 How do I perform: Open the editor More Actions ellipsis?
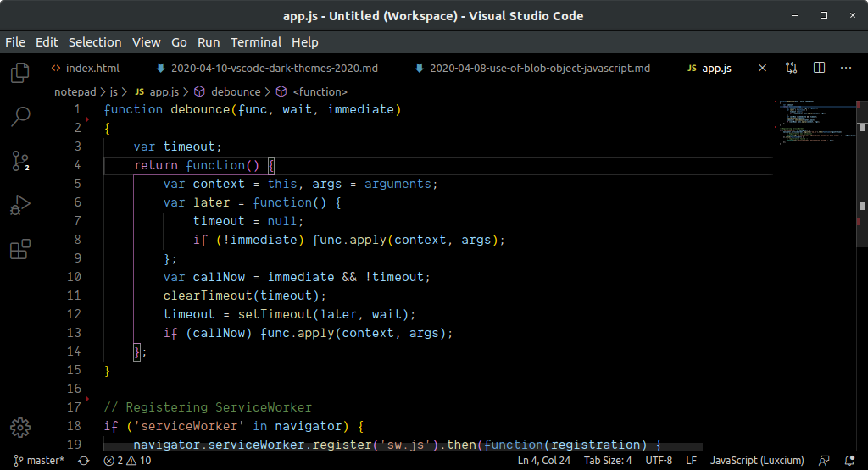846,68
